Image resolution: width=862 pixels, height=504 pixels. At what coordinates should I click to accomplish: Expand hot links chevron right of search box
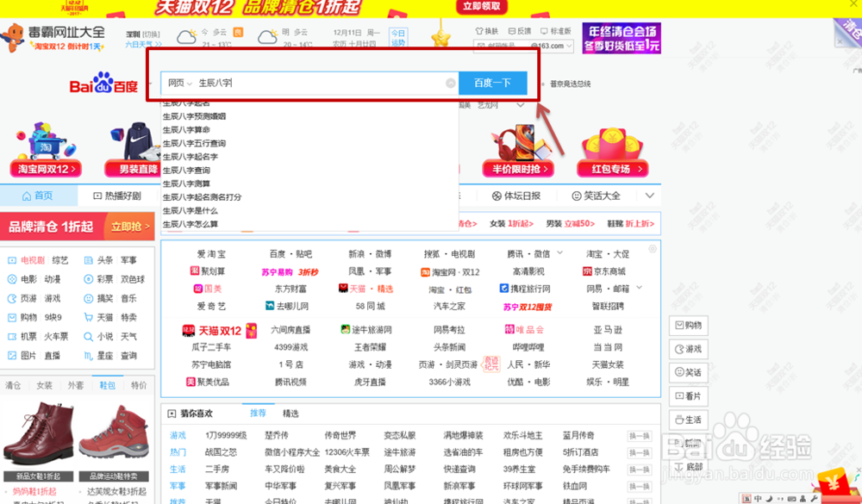tap(521, 105)
